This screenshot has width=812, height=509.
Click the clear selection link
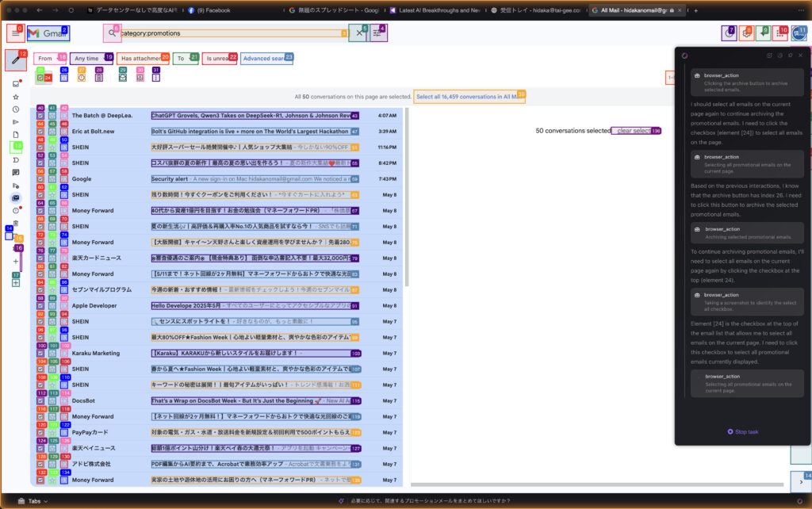pyautogui.click(x=636, y=131)
